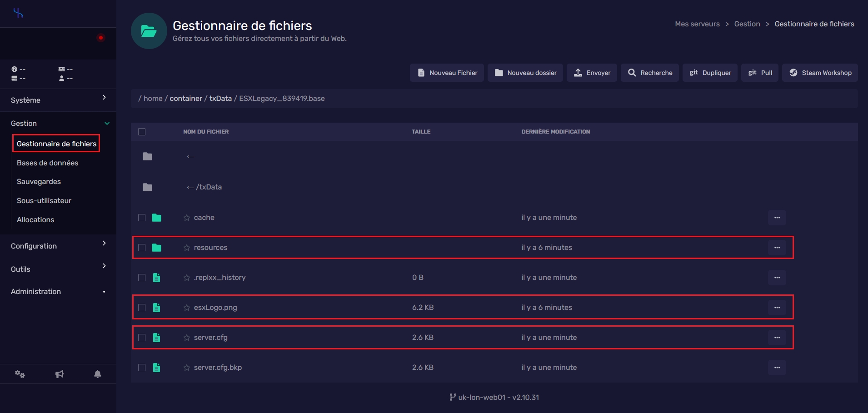
Task: Expand the Configuration sidebar section
Action: [x=58, y=246]
